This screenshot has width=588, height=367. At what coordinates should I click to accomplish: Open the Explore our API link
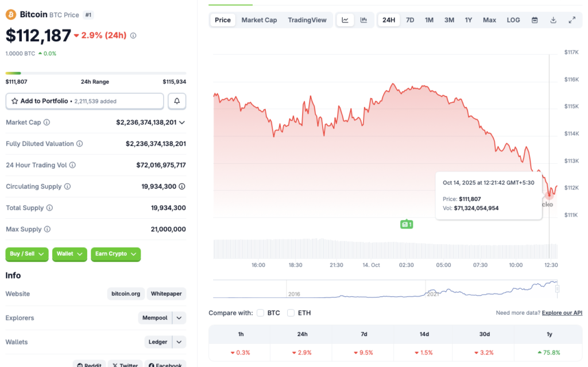[x=562, y=313]
